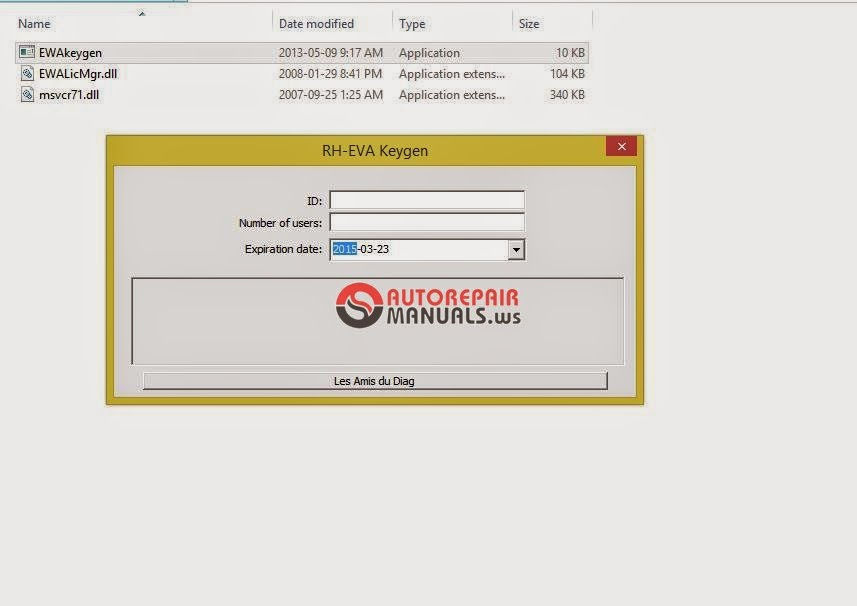Sort by the Size column header
Image resolution: width=857 pixels, height=606 pixels.
point(529,23)
